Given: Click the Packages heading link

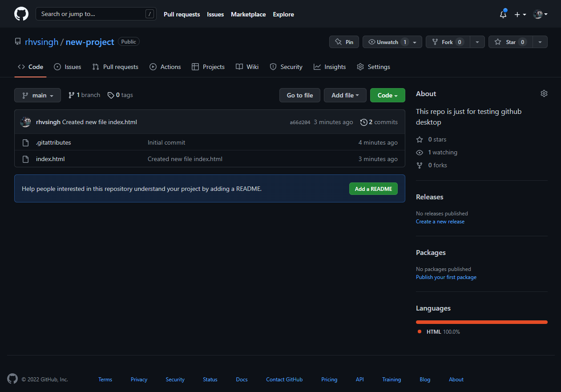Looking at the screenshot, I should (x=431, y=252).
